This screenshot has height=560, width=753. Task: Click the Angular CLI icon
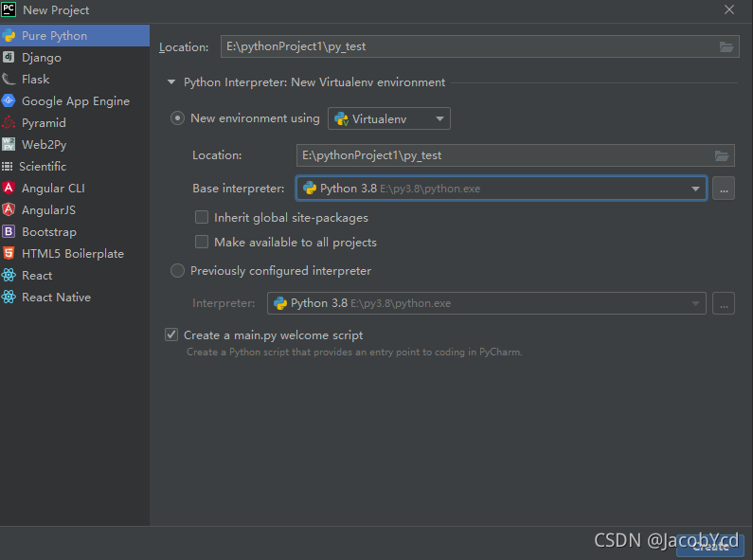(9, 188)
